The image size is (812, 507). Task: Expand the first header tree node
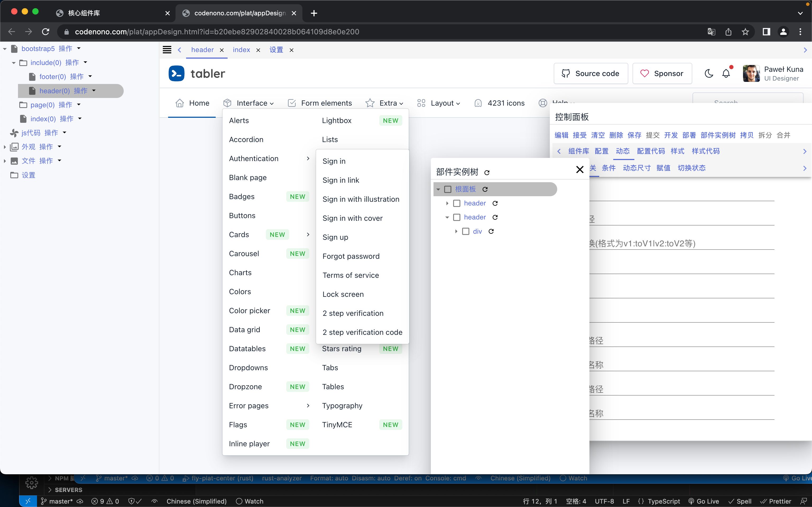tap(447, 204)
